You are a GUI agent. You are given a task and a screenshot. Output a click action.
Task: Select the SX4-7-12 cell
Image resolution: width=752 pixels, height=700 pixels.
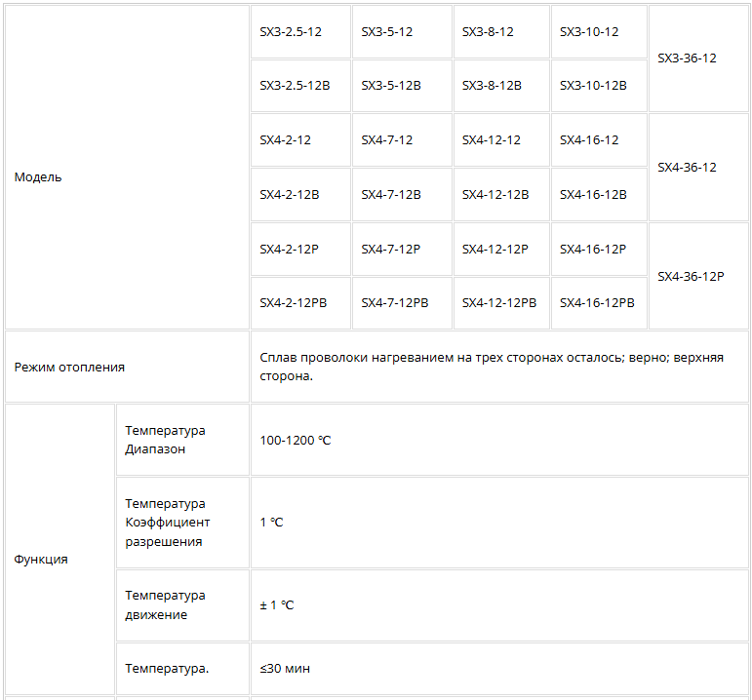point(402,140)
